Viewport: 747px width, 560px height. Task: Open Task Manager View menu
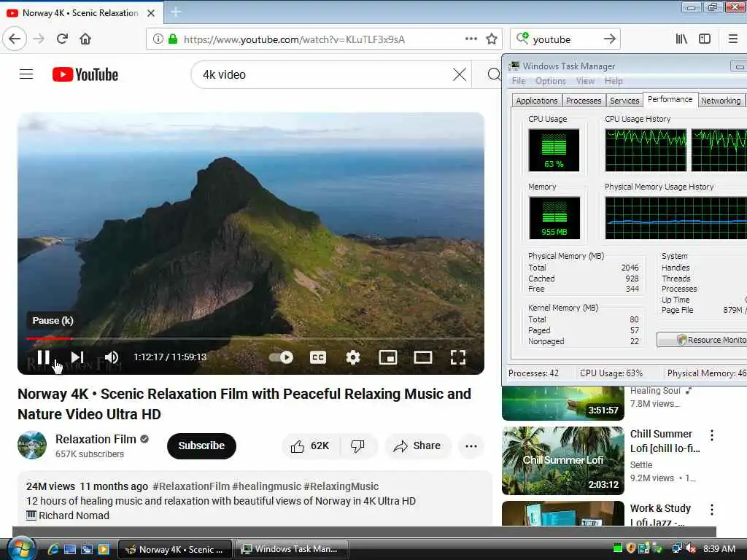585,81
